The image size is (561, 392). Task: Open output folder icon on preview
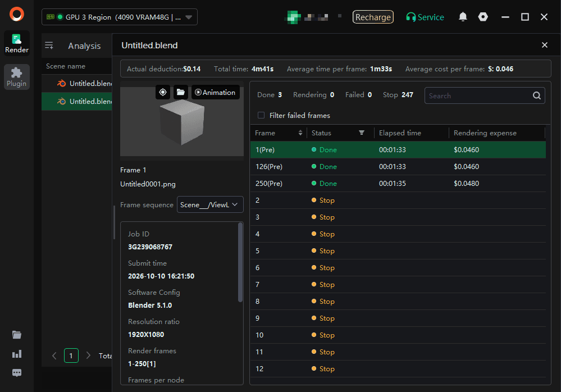pos(181,92)
